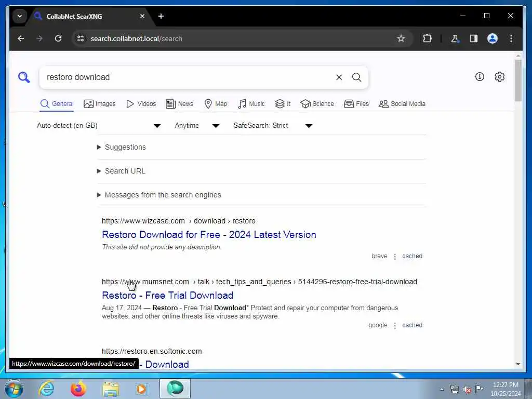The width and height of the screenshot is (532, 399).
Task: Switch to Science search tab
Action: point(317,104)
